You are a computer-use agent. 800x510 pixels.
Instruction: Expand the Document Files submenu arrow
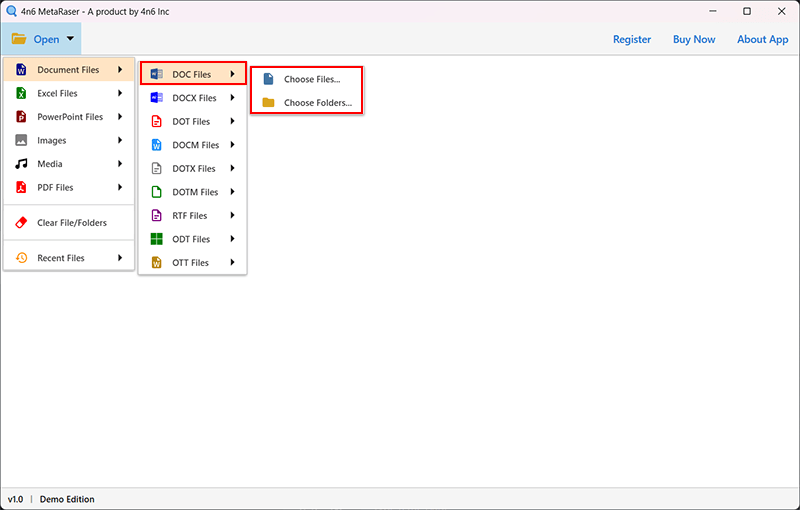click(120, 69)
